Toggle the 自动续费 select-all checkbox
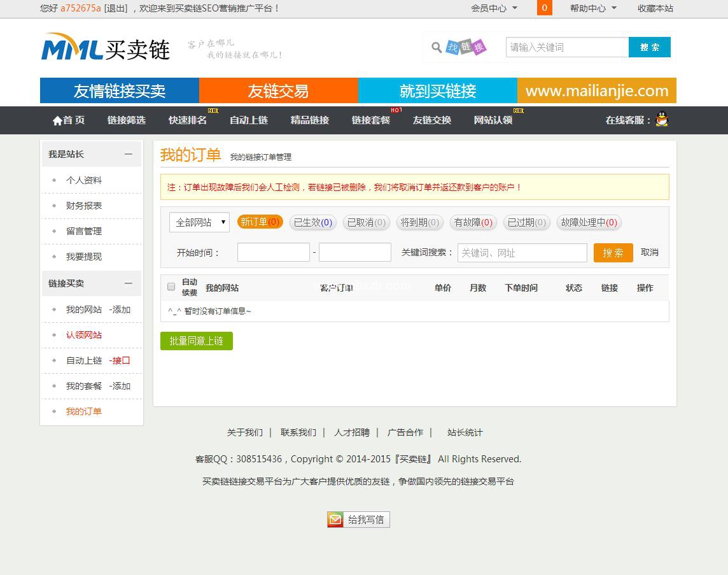Image resolution: width=728 pixels, height=575 pixels. pyautogui.click(x=171, y=287)
